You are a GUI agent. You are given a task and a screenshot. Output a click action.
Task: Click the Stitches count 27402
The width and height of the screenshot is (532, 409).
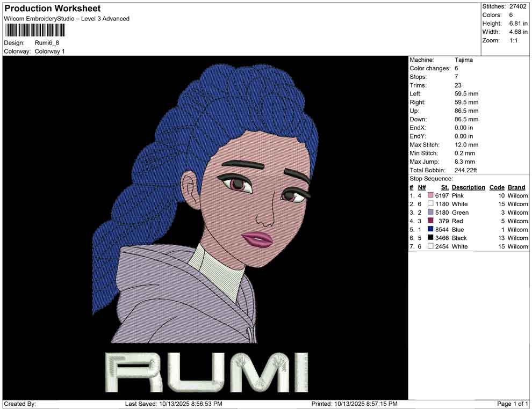coord(517,6)
